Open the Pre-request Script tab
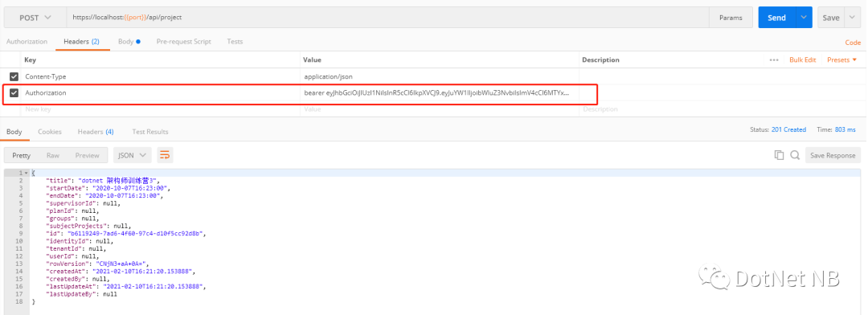The image size is (868, 315). 184,42
